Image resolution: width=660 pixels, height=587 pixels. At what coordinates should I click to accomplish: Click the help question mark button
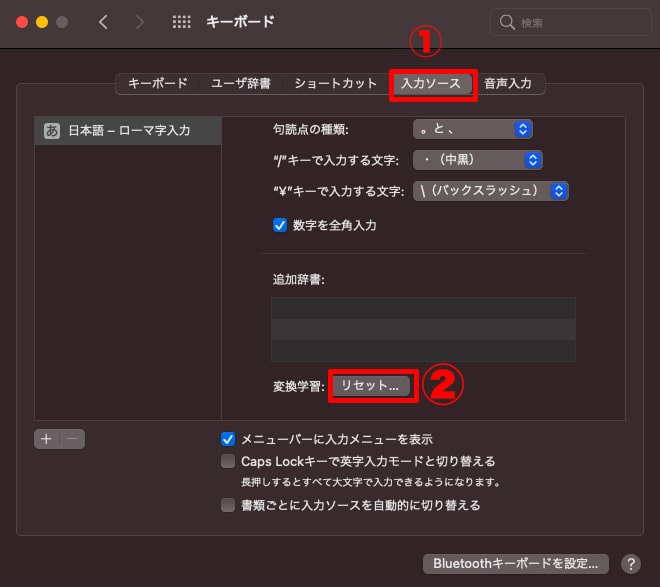(x=630, y=564)
